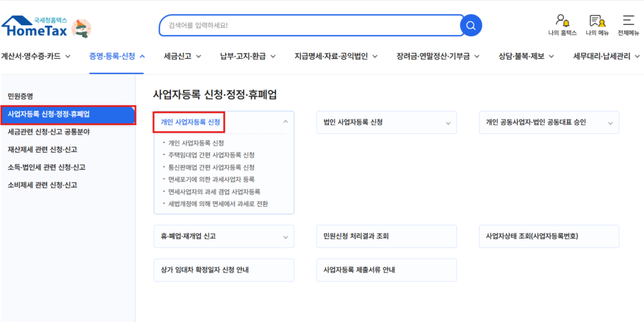Select 세금관련 신청·신고 공통분야 in sidebar
The image size is (644, 322).
tap(49, 132)
